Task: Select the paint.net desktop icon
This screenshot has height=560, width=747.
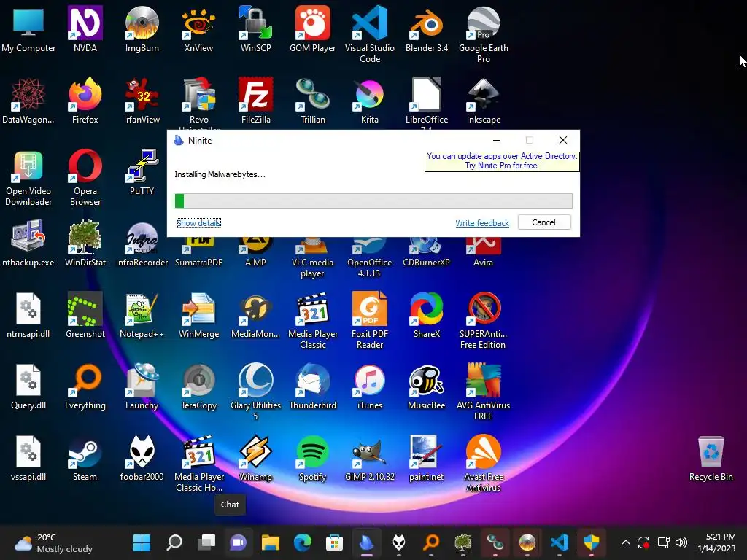Action: coord(426,458)
